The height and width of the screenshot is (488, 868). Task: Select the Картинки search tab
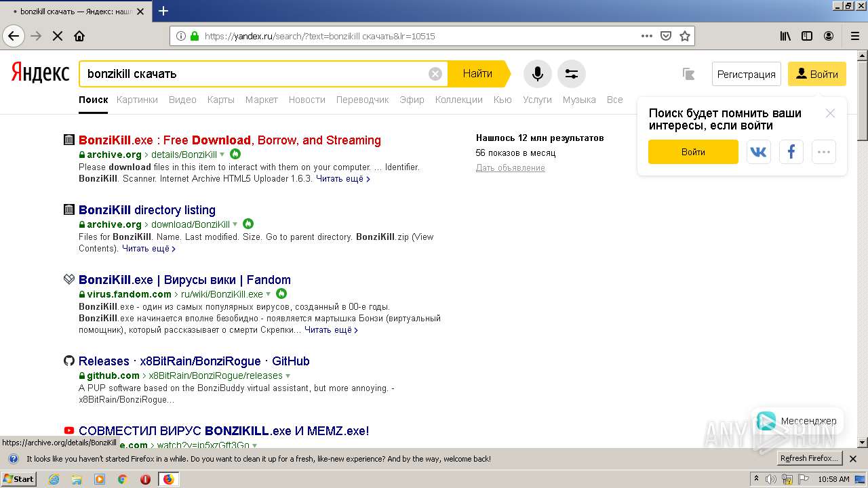coord(137,100)
